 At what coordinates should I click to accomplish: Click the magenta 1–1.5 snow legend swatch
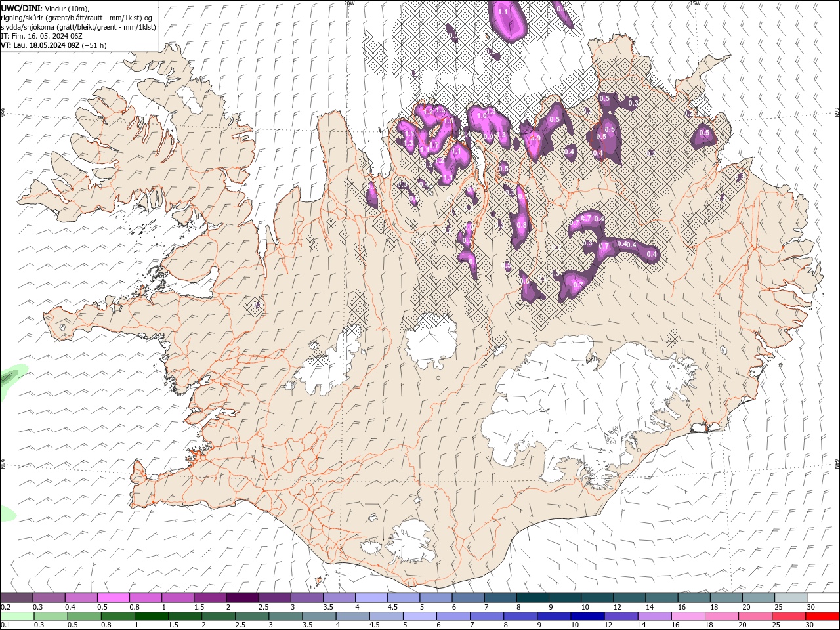(178, 598)
